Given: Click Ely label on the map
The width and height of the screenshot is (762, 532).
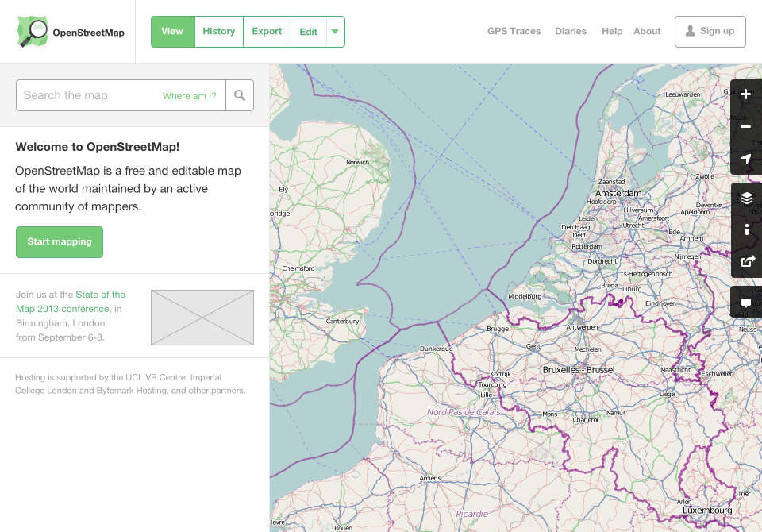Looking at the screenshot, I should coord(283,190).
